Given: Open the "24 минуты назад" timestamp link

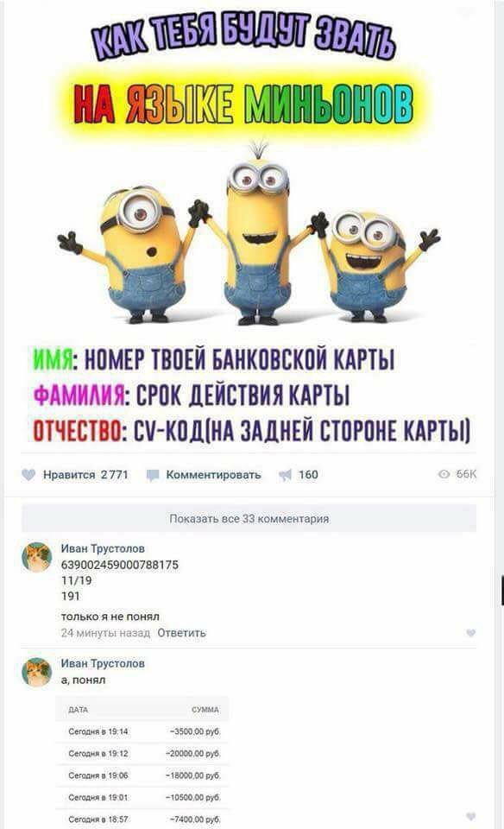Looking at the screenshot, I should pos(105,633).
